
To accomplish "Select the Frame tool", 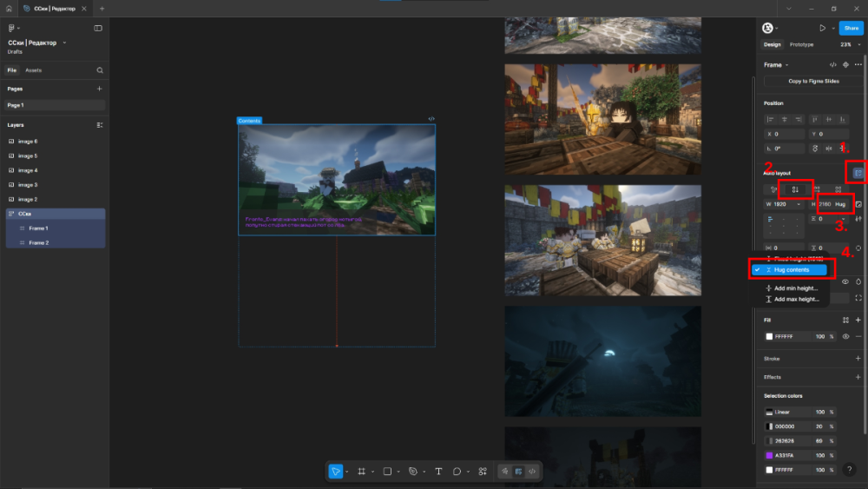I will [x=362, y=471].
